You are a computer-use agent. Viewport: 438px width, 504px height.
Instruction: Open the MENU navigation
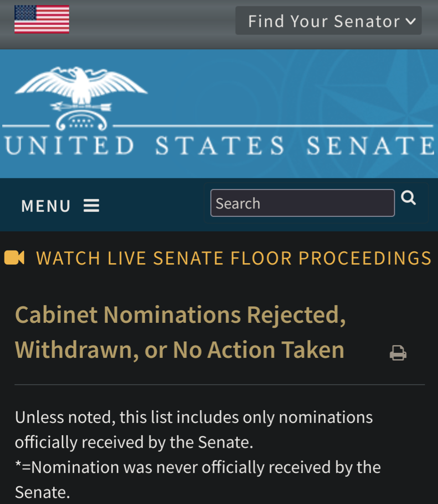click(x=60, y=206)
